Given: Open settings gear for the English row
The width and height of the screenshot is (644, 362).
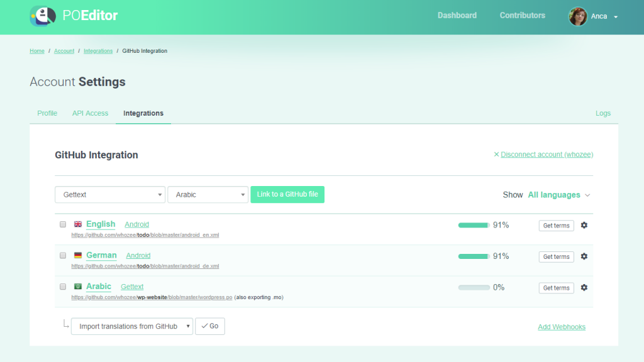Looking at the screenshot, I should 584,225.
